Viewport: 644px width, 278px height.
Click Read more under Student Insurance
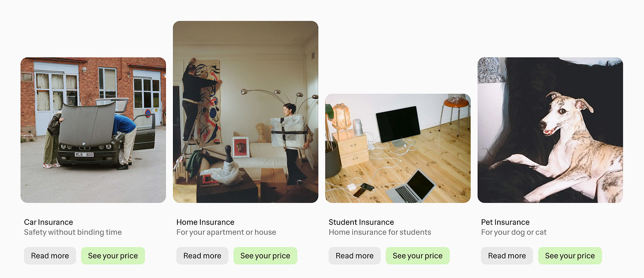click(355, 256)
